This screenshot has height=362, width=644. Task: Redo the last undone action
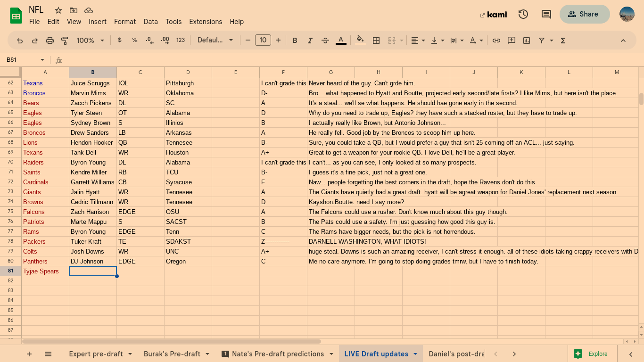point(35,41)
